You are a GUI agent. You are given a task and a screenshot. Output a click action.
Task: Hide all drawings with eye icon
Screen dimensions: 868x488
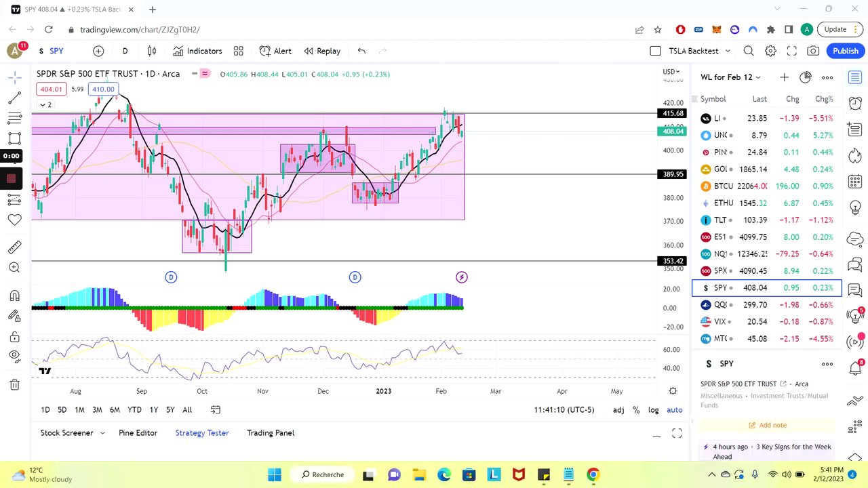[14, 357]
